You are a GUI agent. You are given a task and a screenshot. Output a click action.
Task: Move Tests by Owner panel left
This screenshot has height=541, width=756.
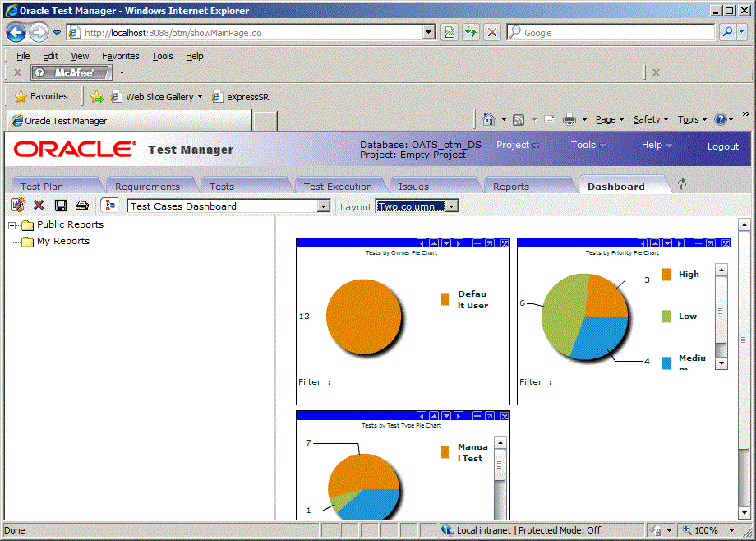tap(422, 243)
